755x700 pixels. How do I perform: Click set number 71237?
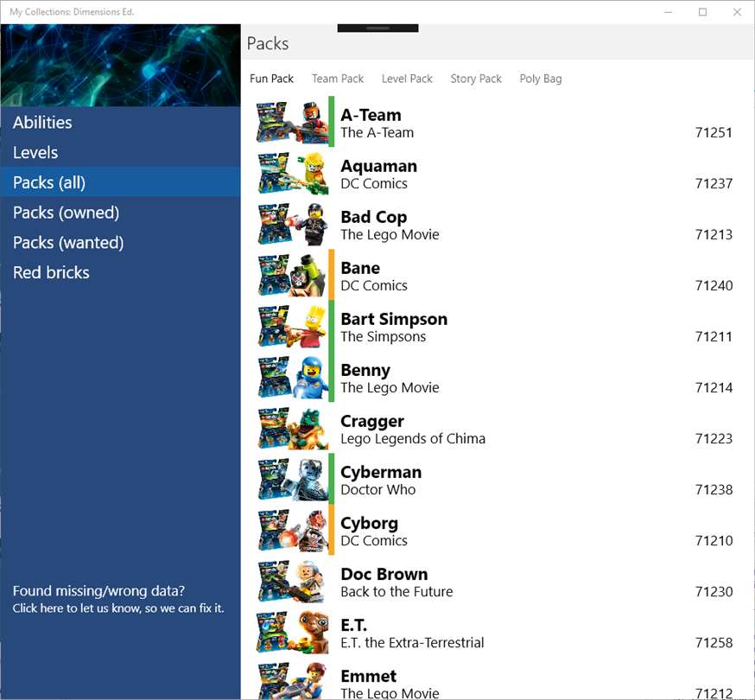coord(714,183)
